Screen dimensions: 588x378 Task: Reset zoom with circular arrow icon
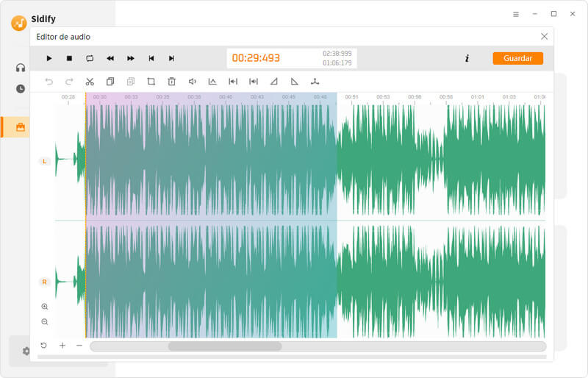(x=43, y=346)
